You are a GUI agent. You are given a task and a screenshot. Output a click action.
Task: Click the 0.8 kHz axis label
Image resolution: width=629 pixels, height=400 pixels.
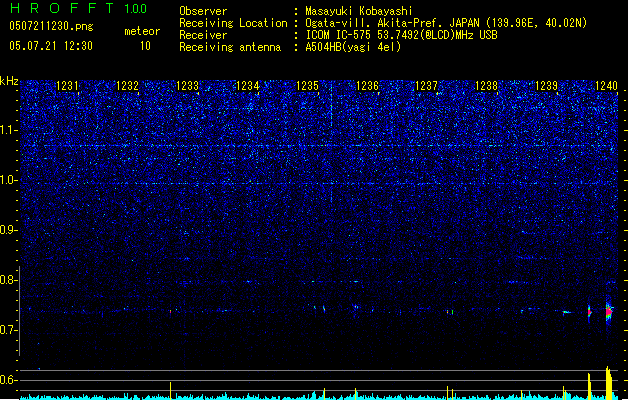9,280
